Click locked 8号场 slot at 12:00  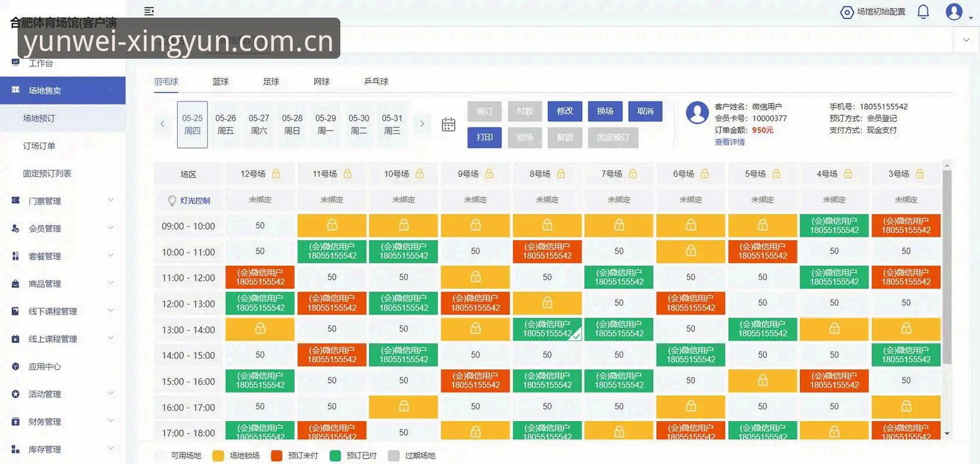point(548,303)
